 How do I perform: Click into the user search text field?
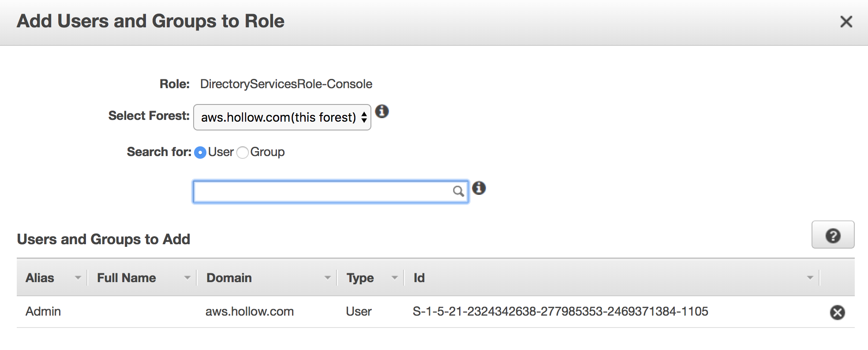coord(322,192)
